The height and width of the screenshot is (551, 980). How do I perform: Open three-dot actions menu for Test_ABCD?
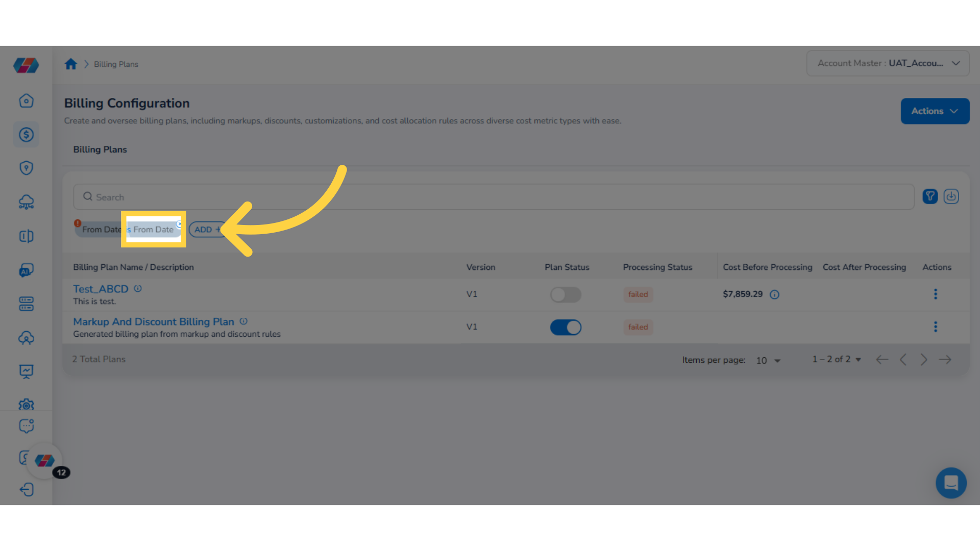click(x=936, y=294)
